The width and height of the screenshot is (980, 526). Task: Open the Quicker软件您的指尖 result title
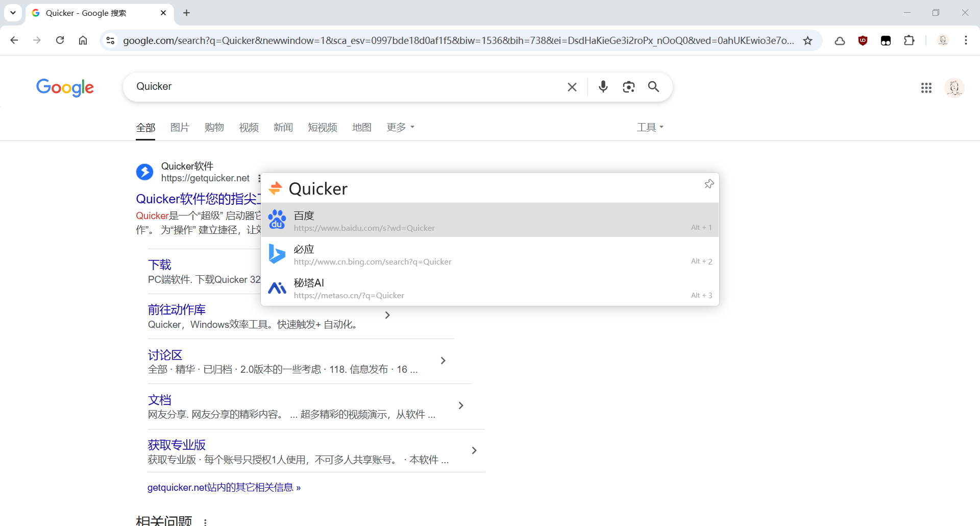(x=198, y=199)
